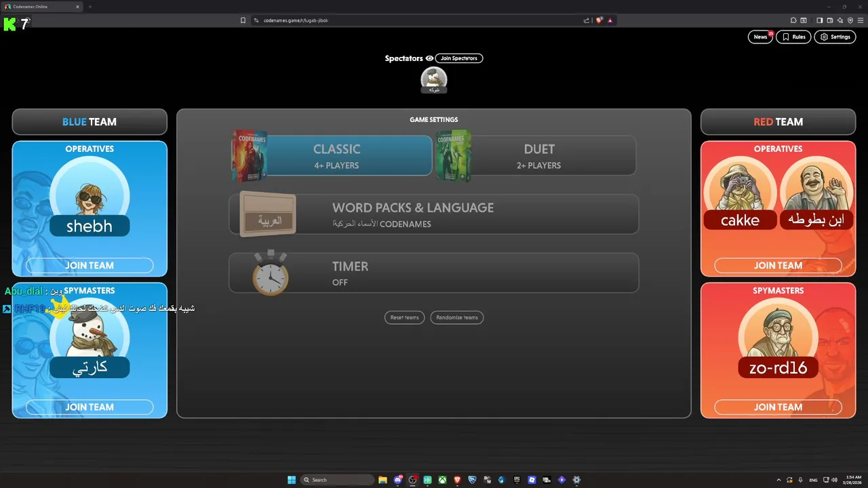
Task: Open File Explorer from taskbar
Action: coord(382,480)
